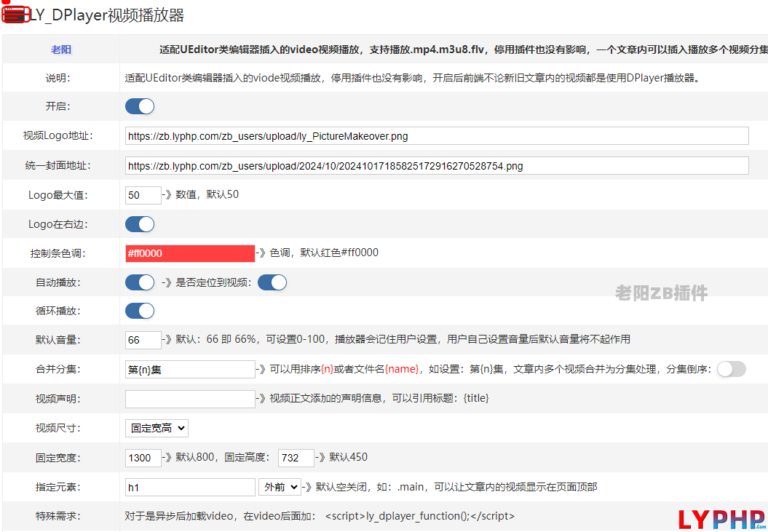This screenshot has height=532, width=768.
Task: Click the #ff0000 control bar color field
Action: click(x=190, y=253)
